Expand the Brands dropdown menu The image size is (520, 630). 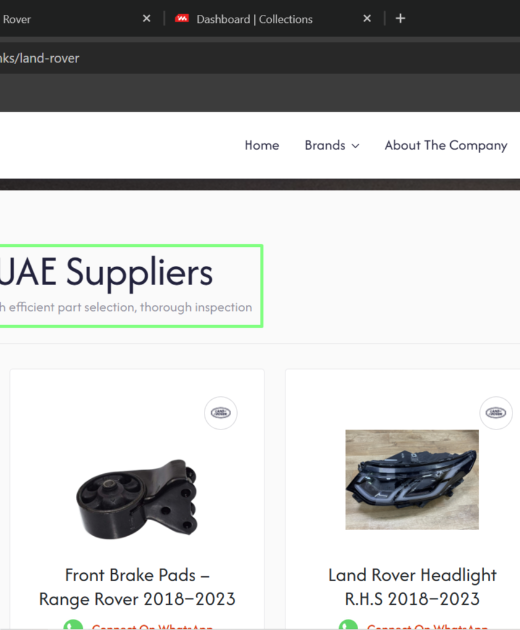click(332, 145)
